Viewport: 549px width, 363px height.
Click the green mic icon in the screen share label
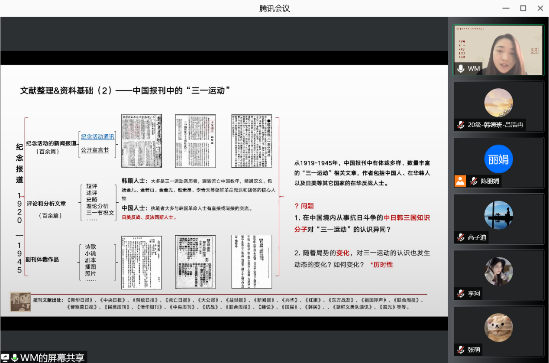point(15,358)
